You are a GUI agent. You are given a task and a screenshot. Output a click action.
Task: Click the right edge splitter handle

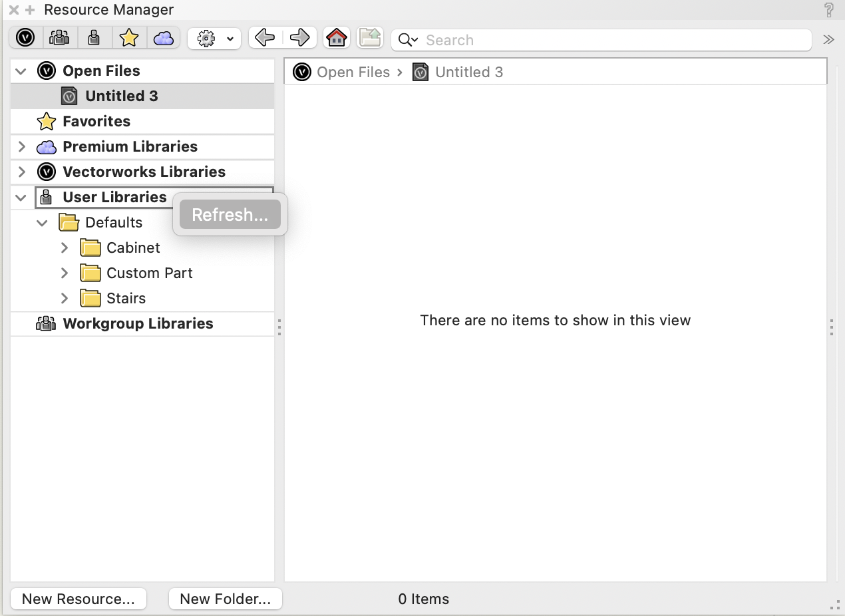[832, 327]
